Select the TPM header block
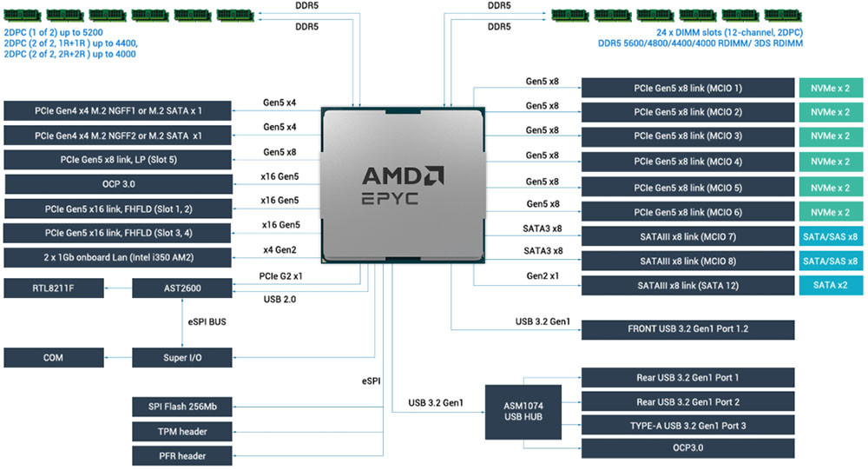The image size is (868, 470). (x=182, y=431)
